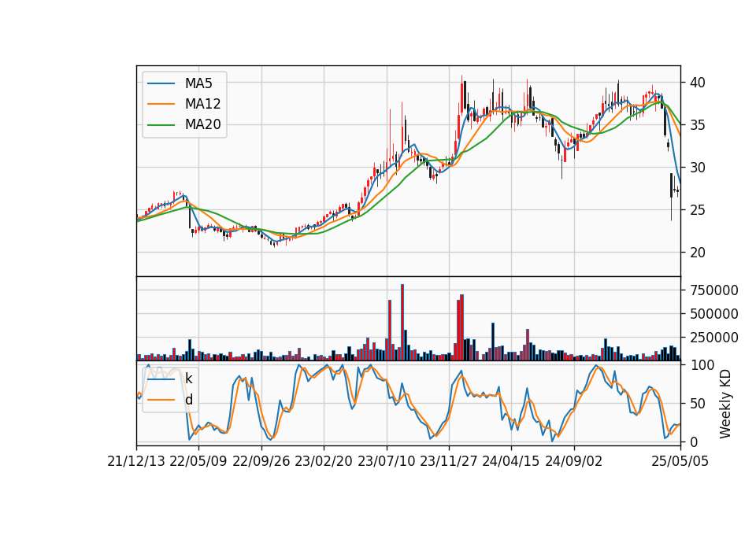
Task: Click the green MA20 legend line sample
Action: pyautogui.click(x=161, y=124)
